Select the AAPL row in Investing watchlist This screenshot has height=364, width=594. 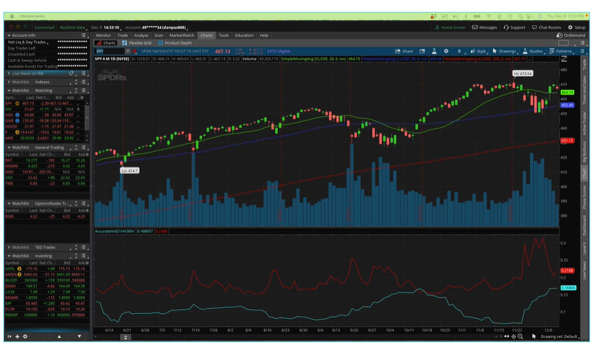click(x=46, y=269)
